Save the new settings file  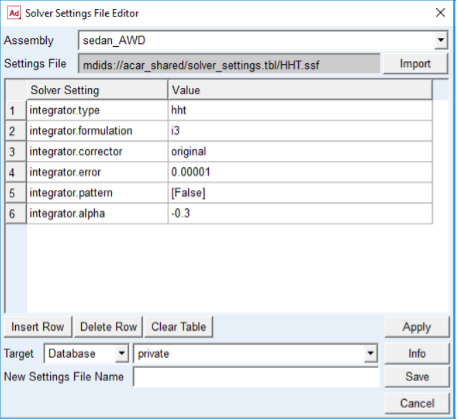pos(417,377)
